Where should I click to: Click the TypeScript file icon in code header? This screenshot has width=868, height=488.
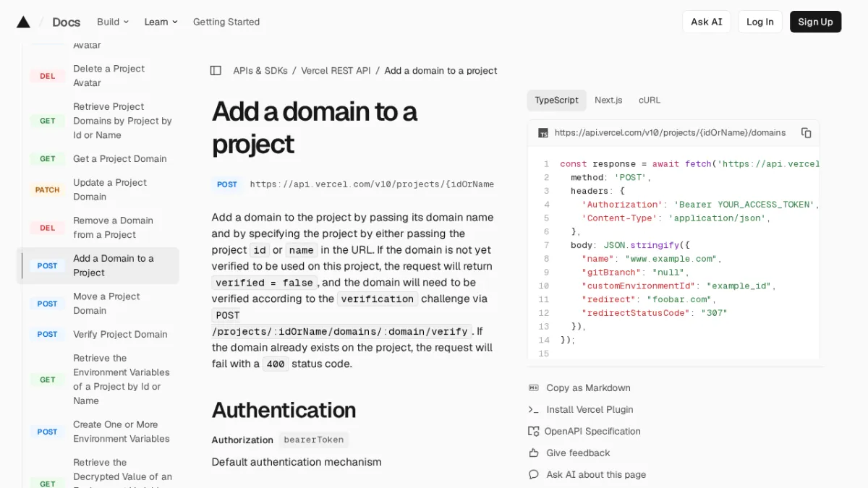[x=542, y=133]
